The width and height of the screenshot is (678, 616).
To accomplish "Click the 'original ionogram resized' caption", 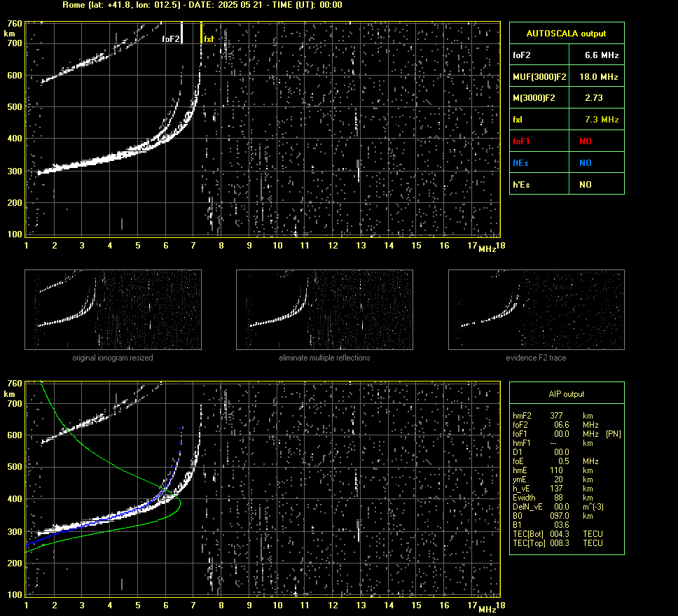I will 113,358.
